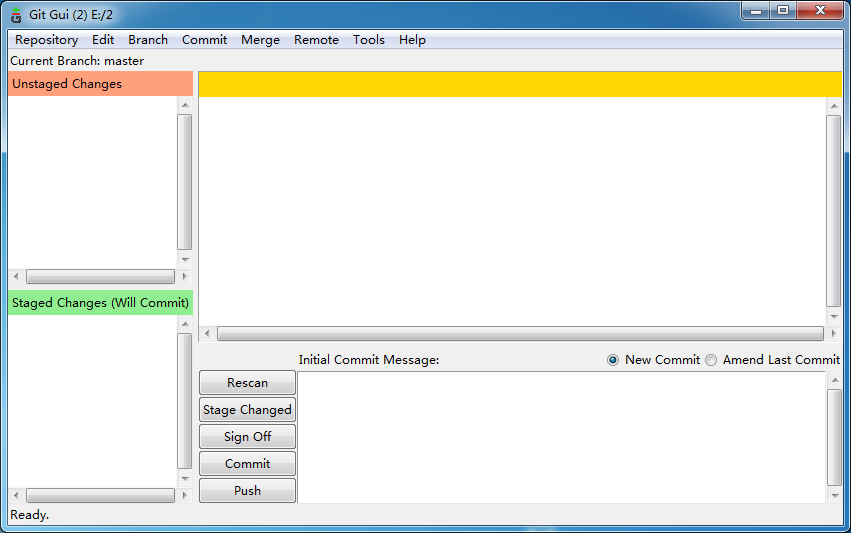Click the Staged Changes horizontal scrollbar thumb
The width and height of the screenshot is (851, 533).
(x=100, y=495)
